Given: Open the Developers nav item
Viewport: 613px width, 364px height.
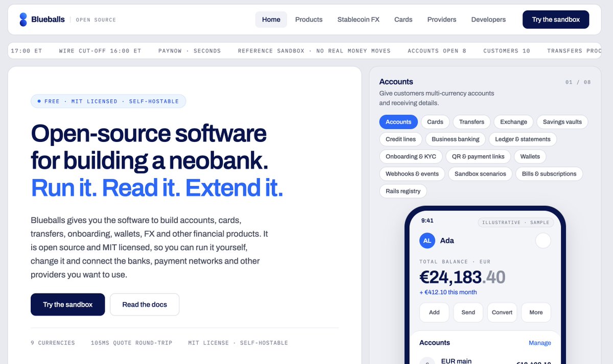Looking at the screenshot, I should (489, 20).
